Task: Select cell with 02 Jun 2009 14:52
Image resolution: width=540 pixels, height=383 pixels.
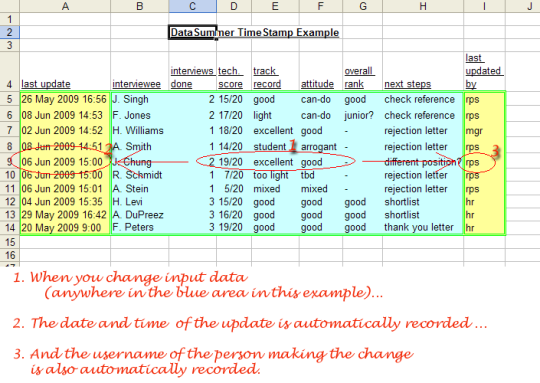Action: [65, 131]
